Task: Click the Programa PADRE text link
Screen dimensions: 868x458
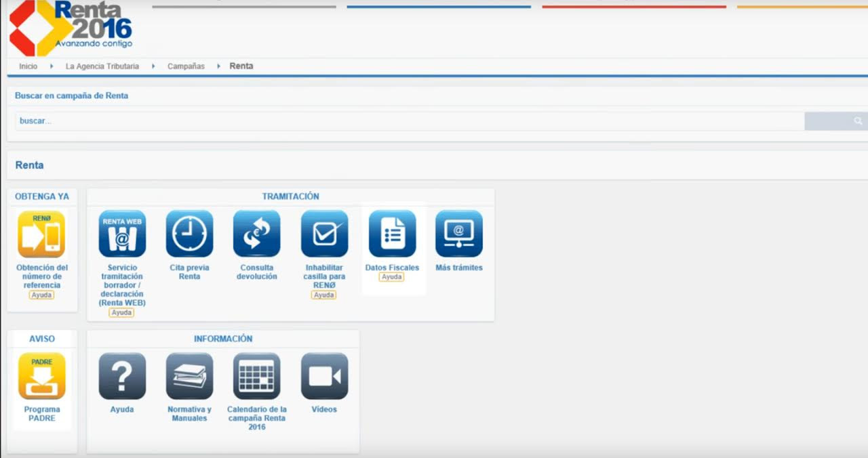Action: tap(42, 414)
